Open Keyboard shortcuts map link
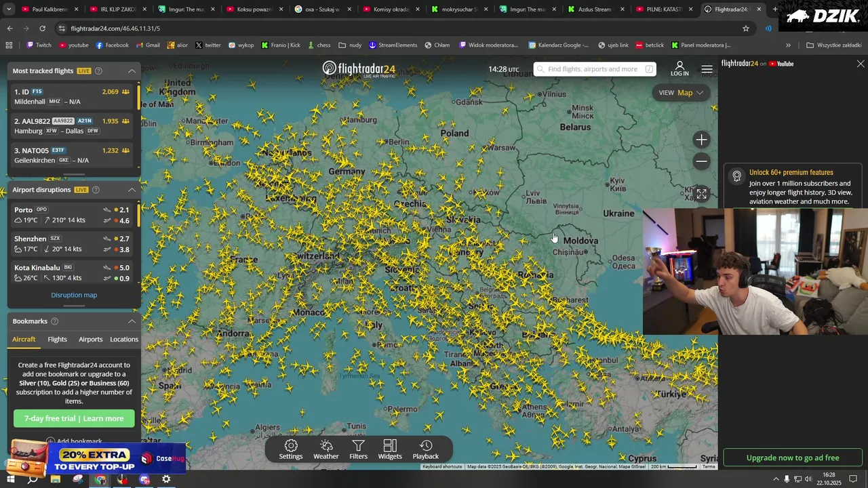The image size is (868, 488). tap(442, 466)
